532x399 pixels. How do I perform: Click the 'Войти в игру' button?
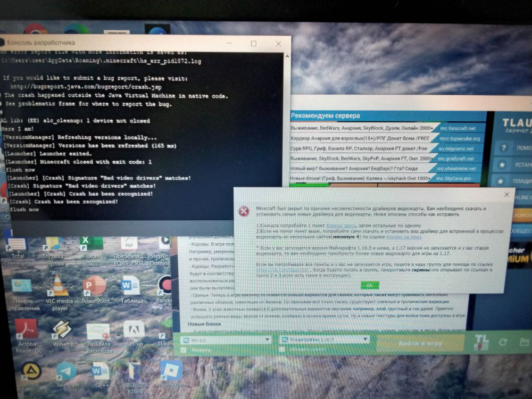point(420,343)
